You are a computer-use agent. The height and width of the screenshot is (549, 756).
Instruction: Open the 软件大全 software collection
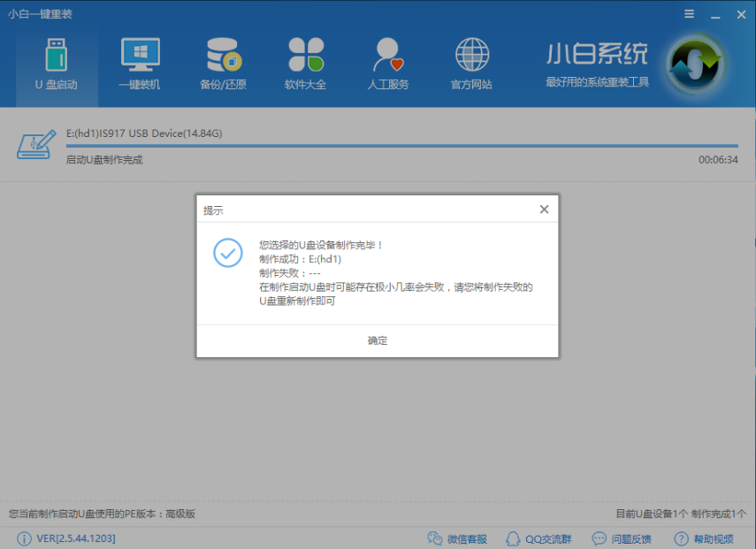point(305,62)
